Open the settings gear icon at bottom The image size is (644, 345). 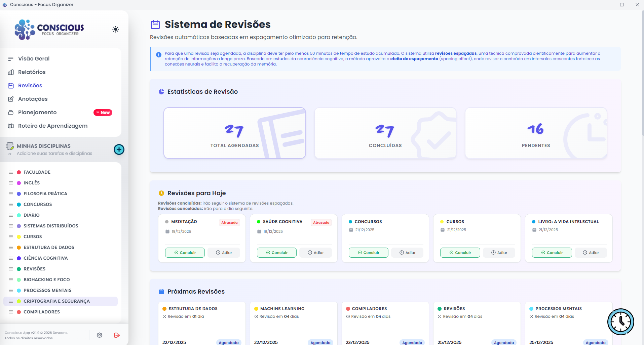[100, 335]
